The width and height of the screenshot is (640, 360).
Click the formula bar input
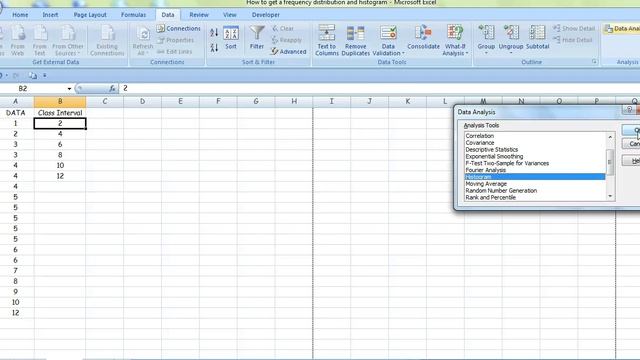[x=380, y=89]
